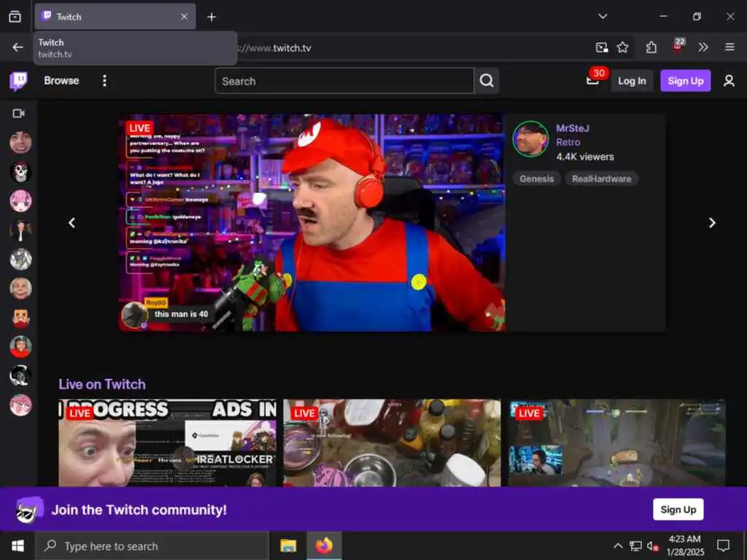This screenshot has height=560, width=747.
Task: Focus the Twitch Search field
Action: point(344,81)
